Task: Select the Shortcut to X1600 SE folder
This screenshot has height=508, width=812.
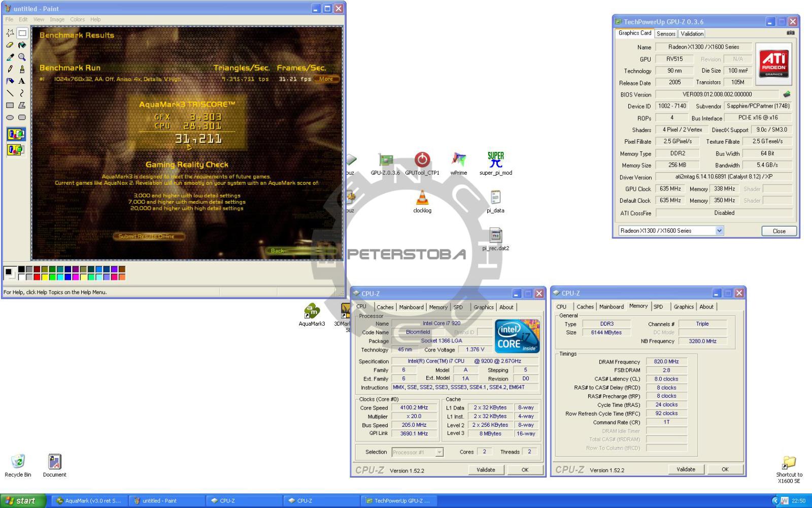Action: pyautogui.click(x=789, y=469)
